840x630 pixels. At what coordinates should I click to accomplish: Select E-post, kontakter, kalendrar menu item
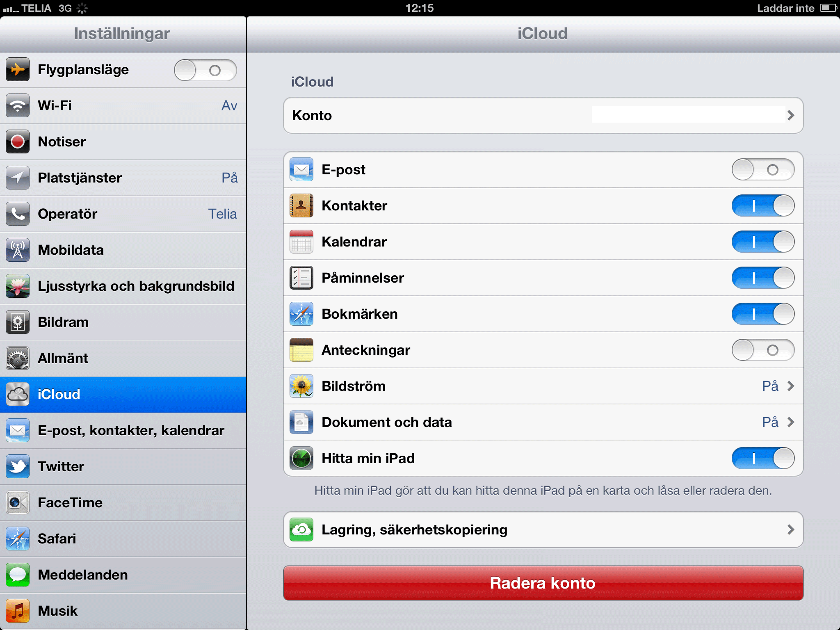[123, 431]
